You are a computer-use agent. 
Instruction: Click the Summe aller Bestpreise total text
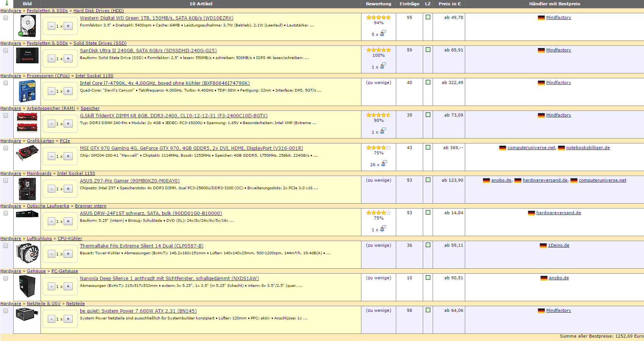click(x=602, y=336)
